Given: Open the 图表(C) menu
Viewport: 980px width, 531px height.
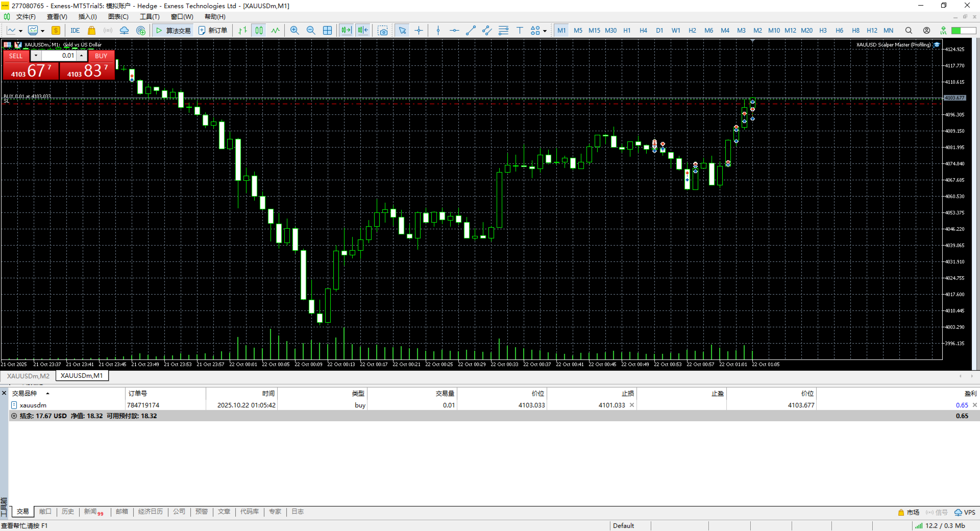Looking at the screenshot, I should click(x=118, y=17).
